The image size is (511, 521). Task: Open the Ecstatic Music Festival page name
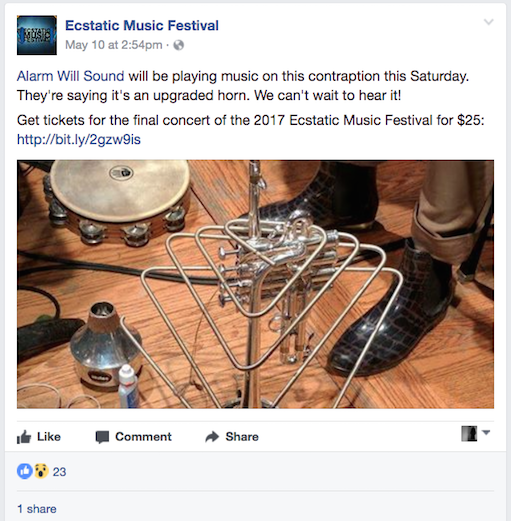[142, 26]
